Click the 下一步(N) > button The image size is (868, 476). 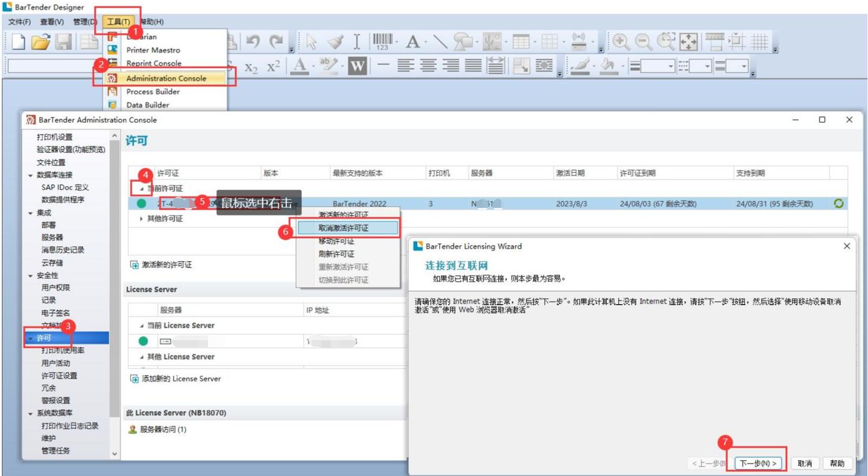click(x=759, y=464)
